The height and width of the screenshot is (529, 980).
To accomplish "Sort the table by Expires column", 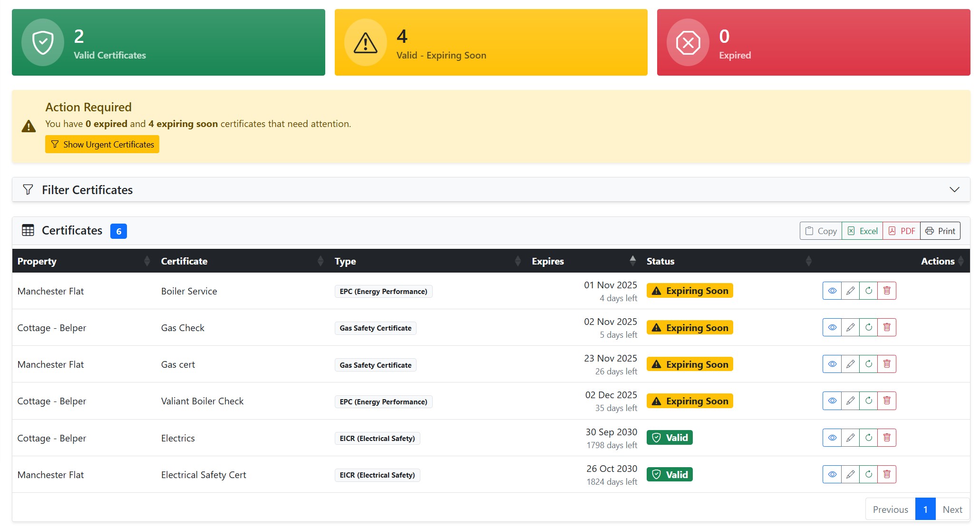I will point(632,261).
